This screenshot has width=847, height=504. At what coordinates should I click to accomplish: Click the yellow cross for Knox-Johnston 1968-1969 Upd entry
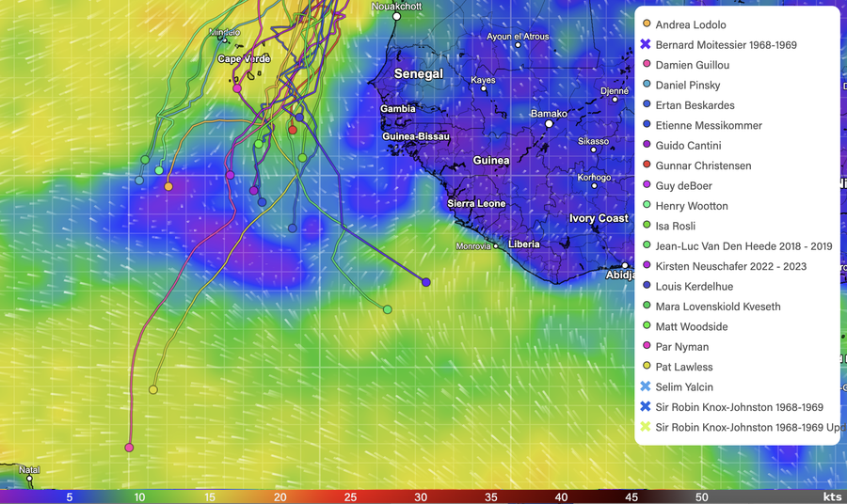[x=646, y=427]
